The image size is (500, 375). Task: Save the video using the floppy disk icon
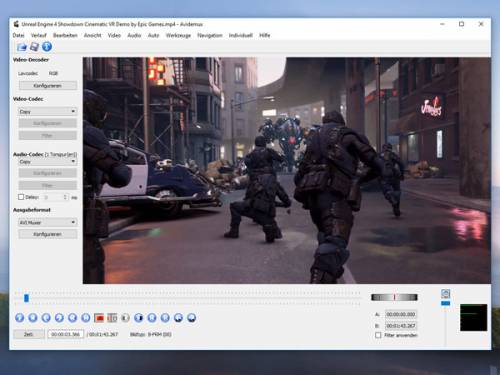34,47
